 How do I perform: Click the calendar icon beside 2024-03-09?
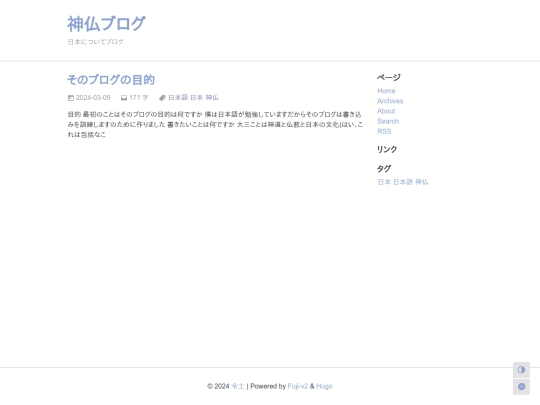pyautogui.click(x=71, y=98)
